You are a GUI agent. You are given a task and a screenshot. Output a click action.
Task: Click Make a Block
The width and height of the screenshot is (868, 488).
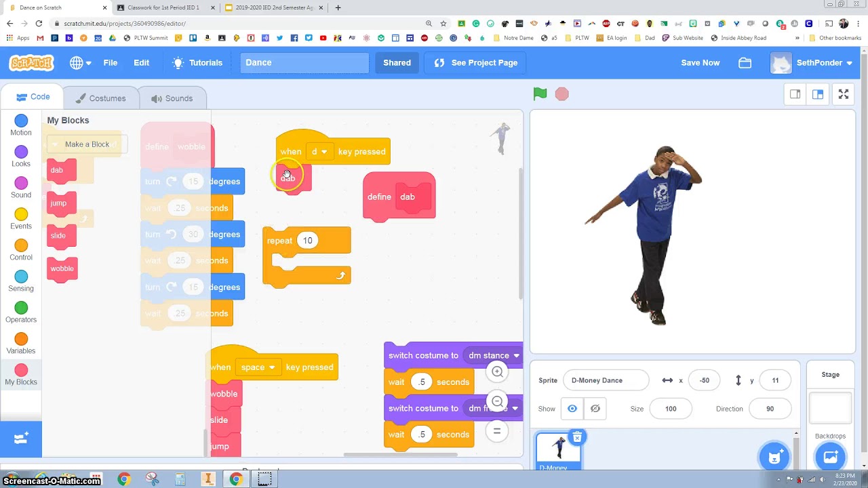point(87,144)
